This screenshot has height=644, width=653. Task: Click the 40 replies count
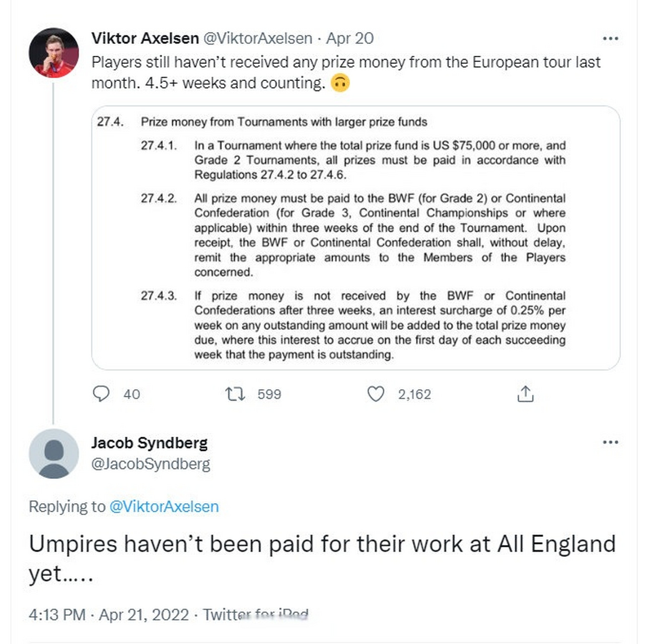pos(132,394)
